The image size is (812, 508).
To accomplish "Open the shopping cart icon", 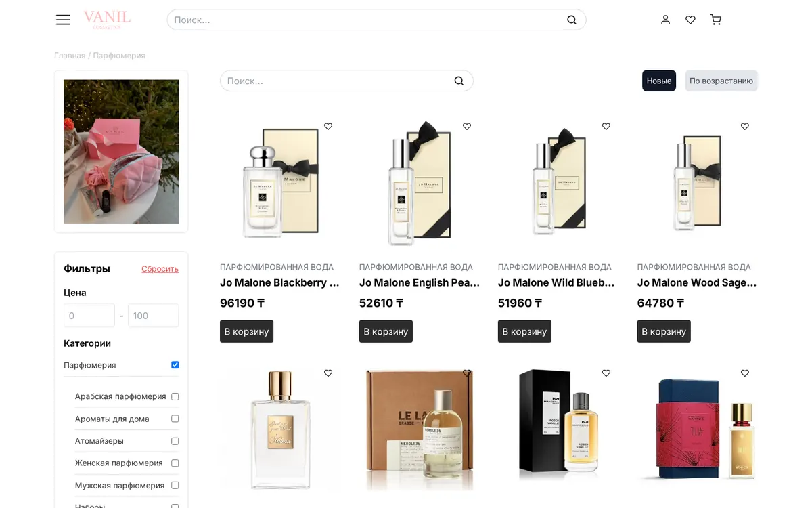I will coord(715,20).
